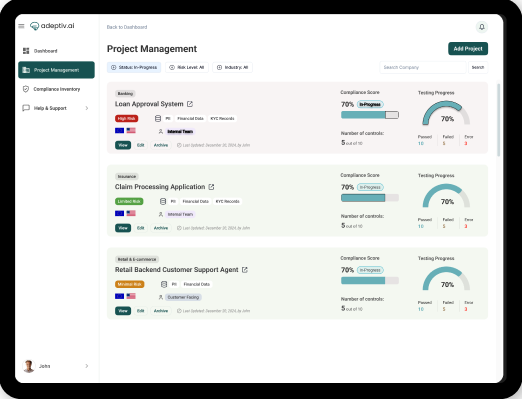Click the EU flag in Loan Approval card
522x399 pixels.
pyautogui.click(x=119, y=130)
